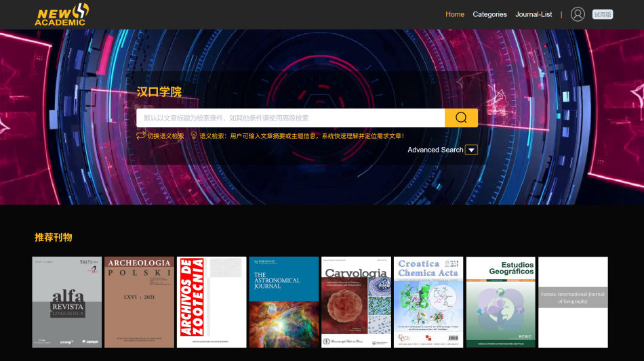Viewport: 644px width, 361px height.
Task: Click the New Academic logo
Action: [x=62, y=15]
